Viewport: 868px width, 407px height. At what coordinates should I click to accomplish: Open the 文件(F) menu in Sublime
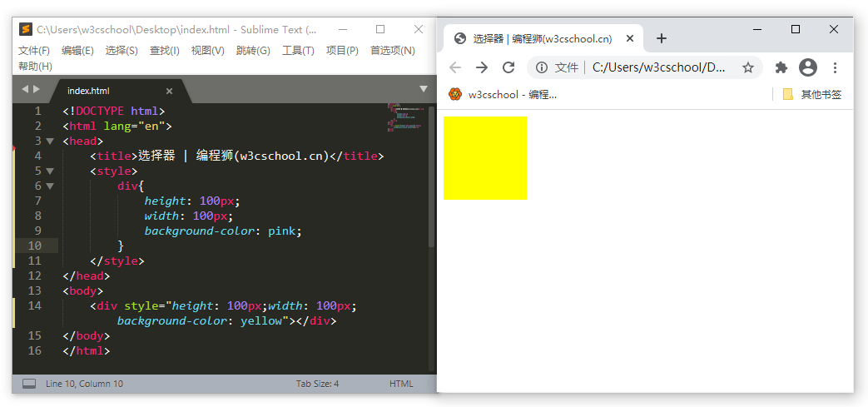34,51
